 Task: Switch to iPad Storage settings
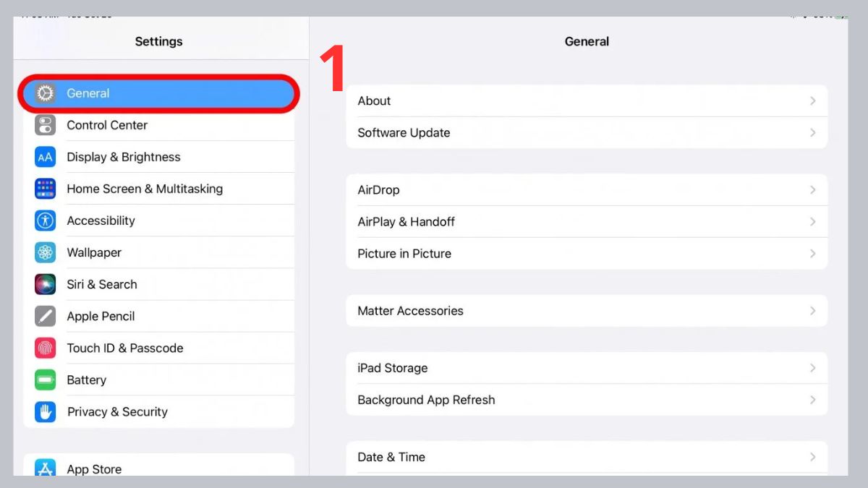tap(586, 368)
